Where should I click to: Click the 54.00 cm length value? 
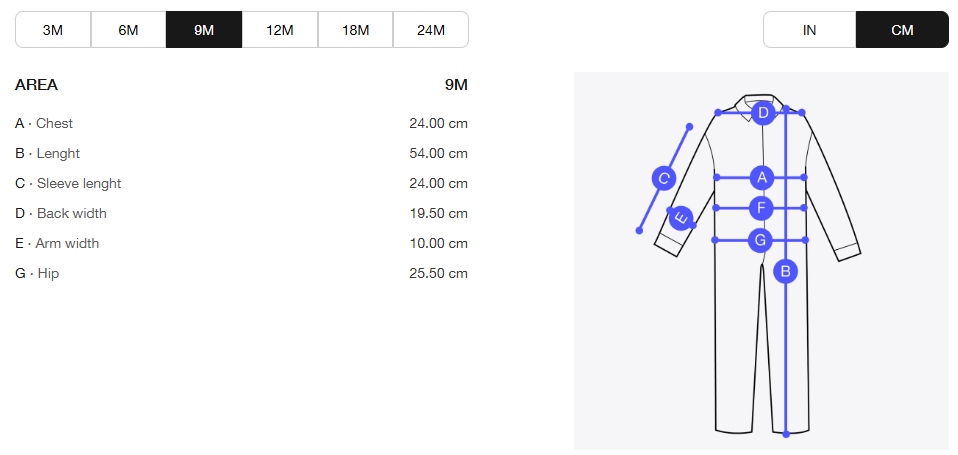(x=439, y=153)
